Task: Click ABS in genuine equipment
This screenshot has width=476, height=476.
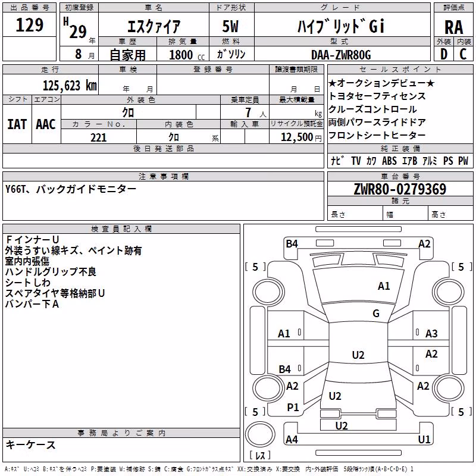Action: 389,161
